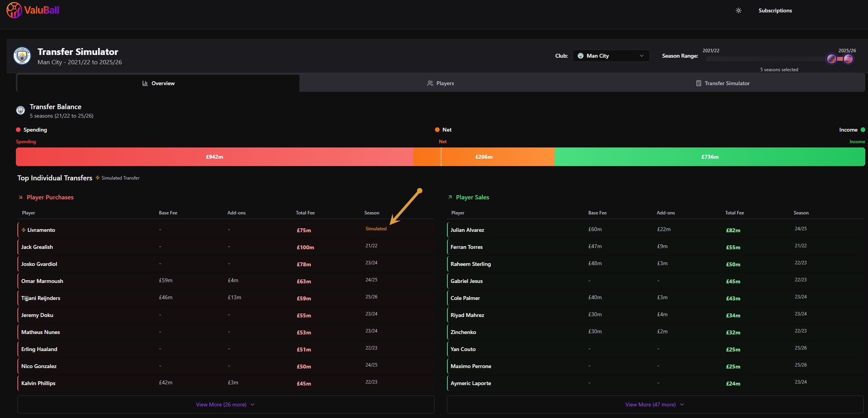868x418 pixels.
Task: Select the Omar Marmoush row
Action: (226, 281)
